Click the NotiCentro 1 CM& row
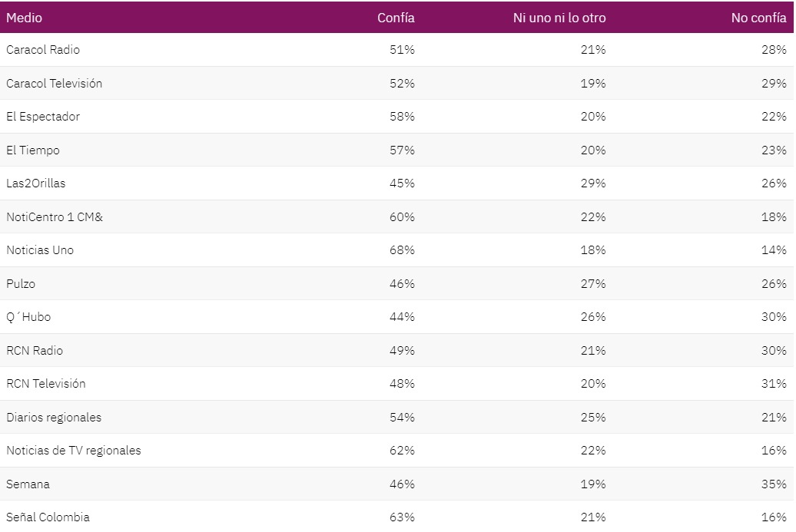796x532 pixels. (x=396, y=216)
